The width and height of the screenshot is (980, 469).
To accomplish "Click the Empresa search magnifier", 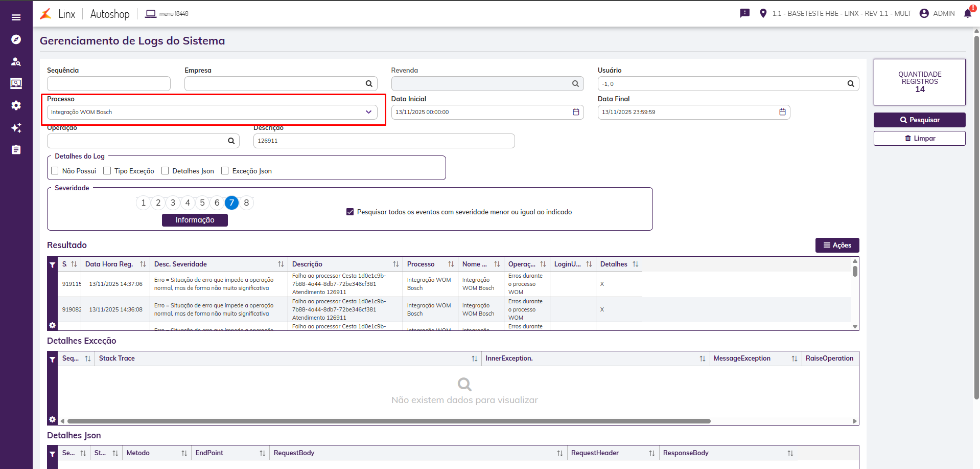I will click(369, 84).
